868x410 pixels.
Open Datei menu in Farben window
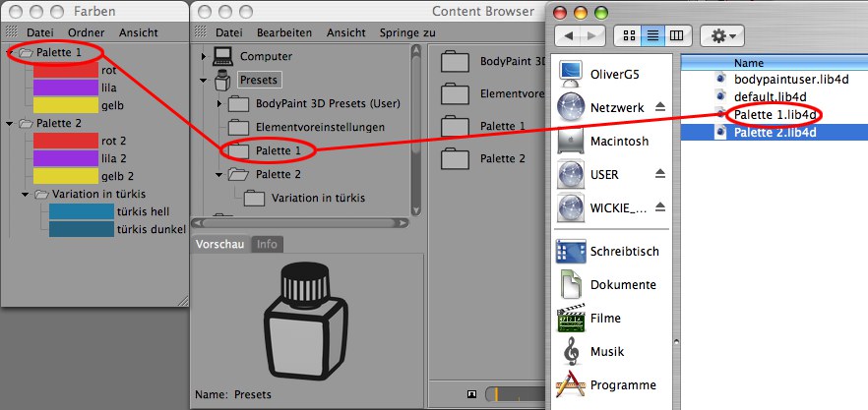(x=39, y=32)
